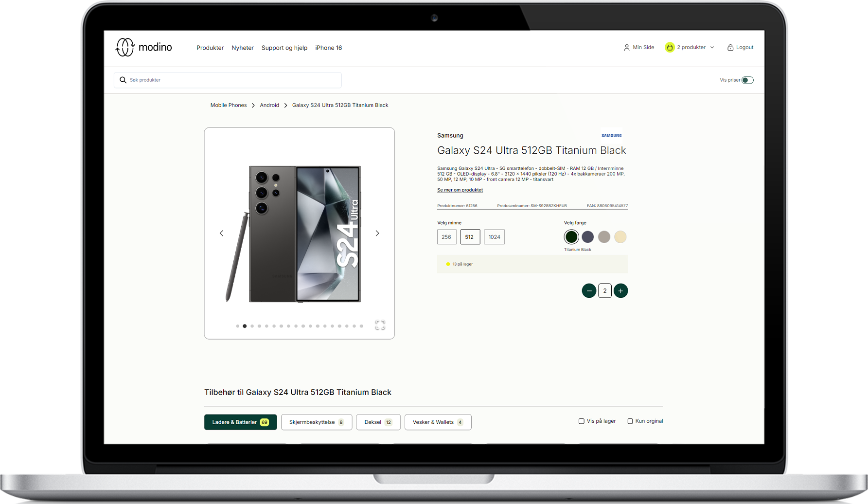
Task: Show next product image arrow
Action: 377,233
